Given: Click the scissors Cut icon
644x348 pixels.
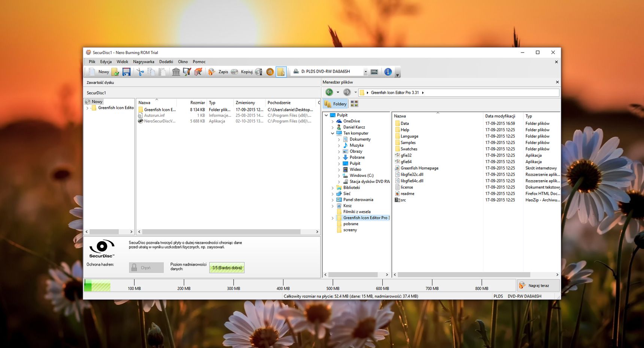Looking at the screenshot, I should coord(140,72).
